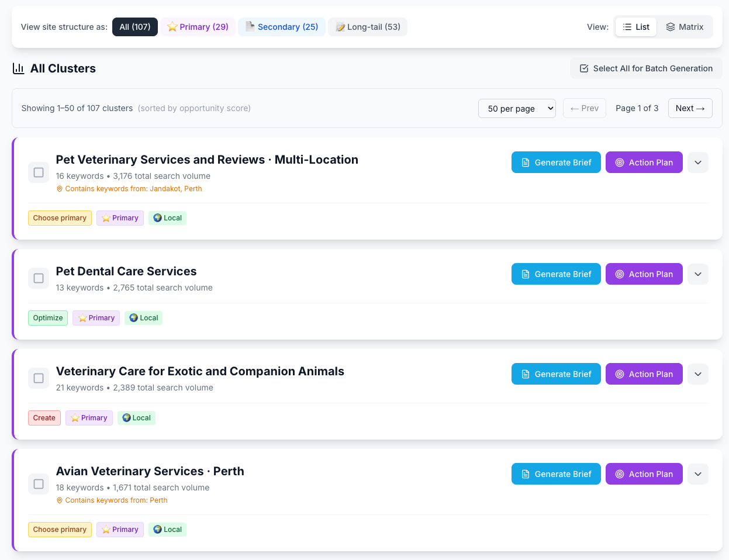
Task: Click the bar chart icon beside All Clusters
Action: tap(19, 69)
